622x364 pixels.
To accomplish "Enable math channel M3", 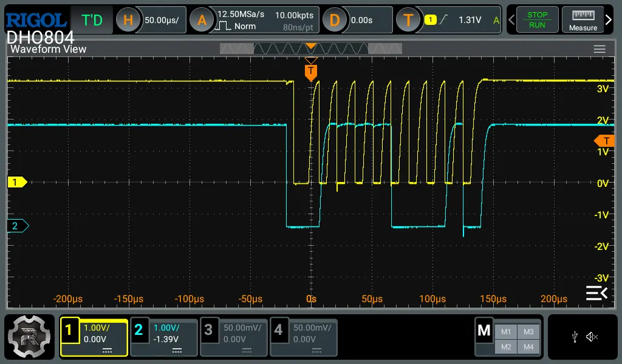I will pos(528,332).
